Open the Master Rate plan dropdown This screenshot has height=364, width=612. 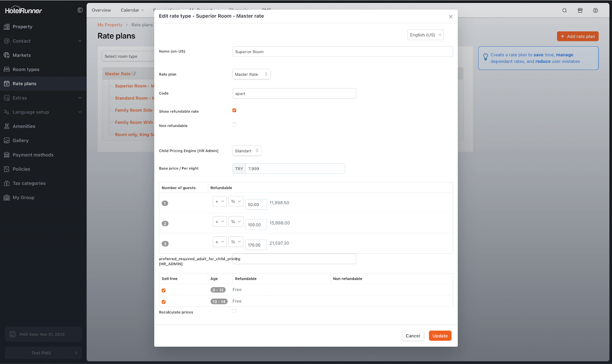[x=251, y=74]
